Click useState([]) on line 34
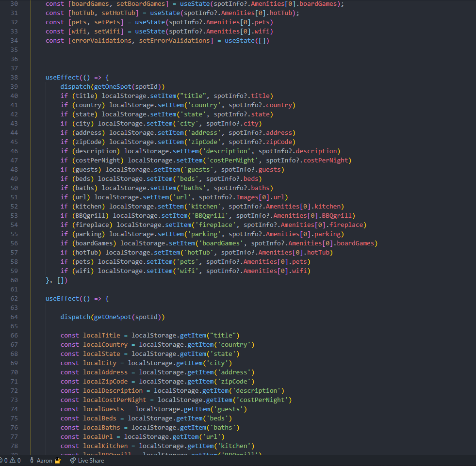Image resolution: width=476 pixels, height=466 pixels. point(247,41)
